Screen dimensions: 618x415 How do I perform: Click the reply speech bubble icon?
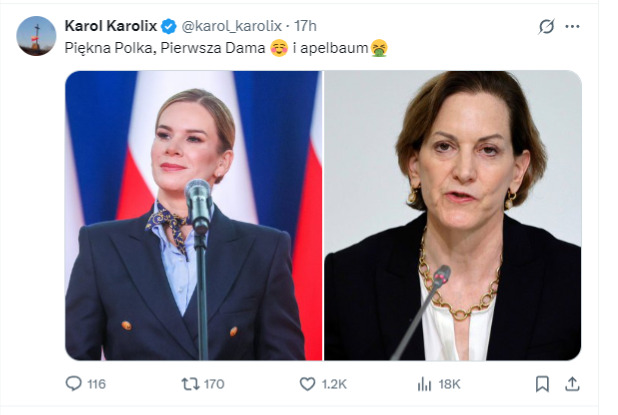pyautogui.click(x=73, y=383)
